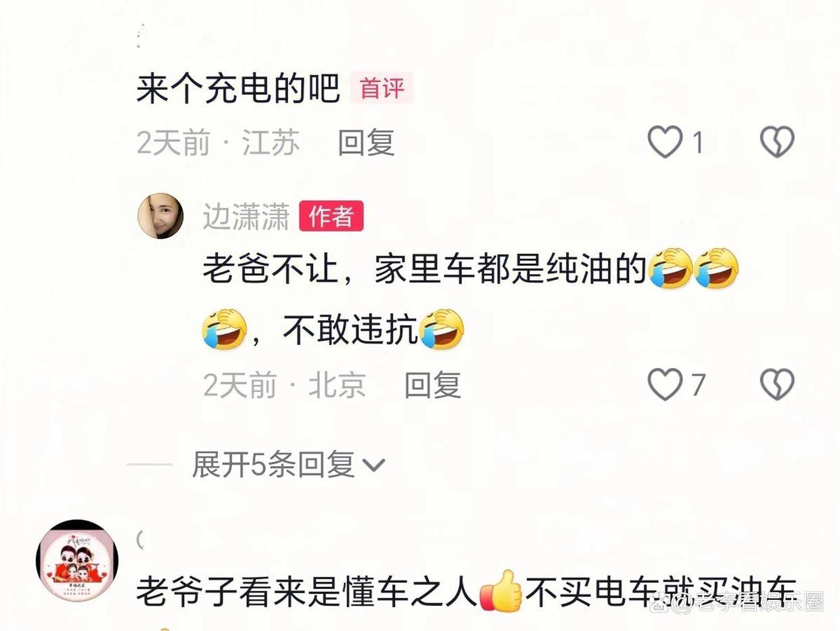Tap the laughing emoji after 不敢违抗

[442, 329]
